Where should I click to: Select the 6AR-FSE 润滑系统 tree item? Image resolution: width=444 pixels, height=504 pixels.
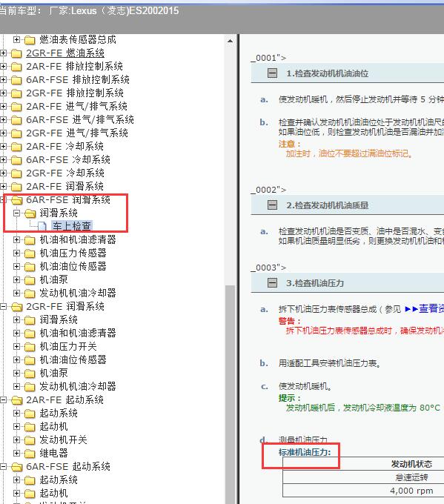pos(68,199)
